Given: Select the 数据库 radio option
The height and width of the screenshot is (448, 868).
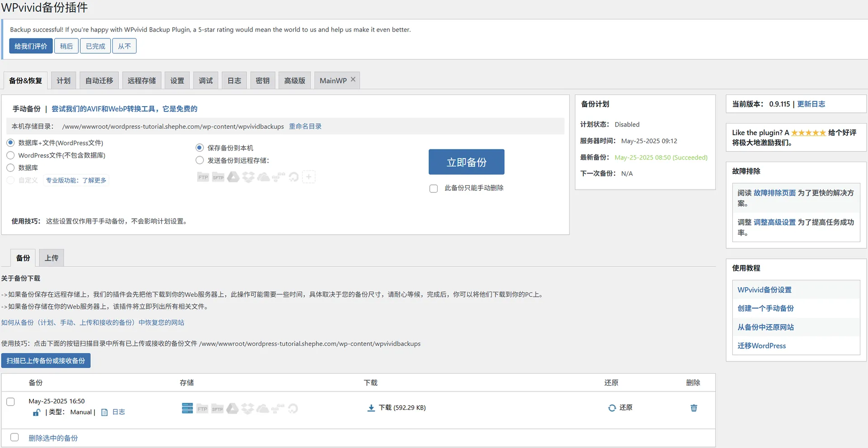Looking at the screenshot, I should point(11,168).
